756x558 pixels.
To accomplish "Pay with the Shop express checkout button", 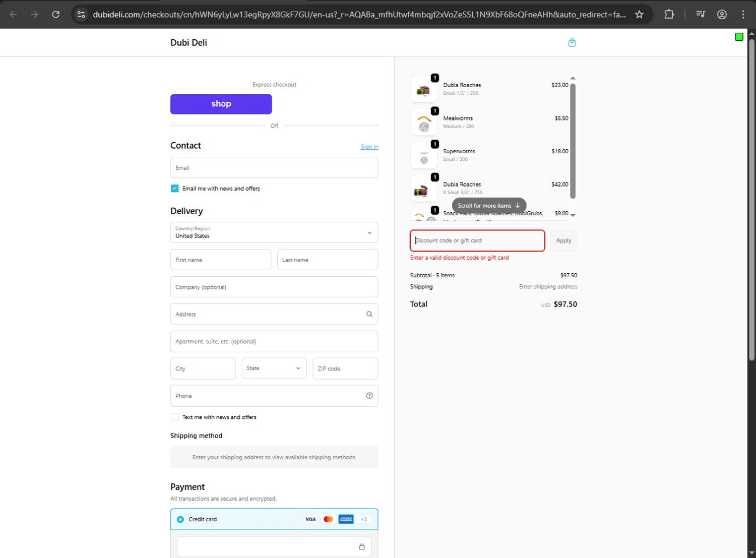I will [x=221, y=104].
